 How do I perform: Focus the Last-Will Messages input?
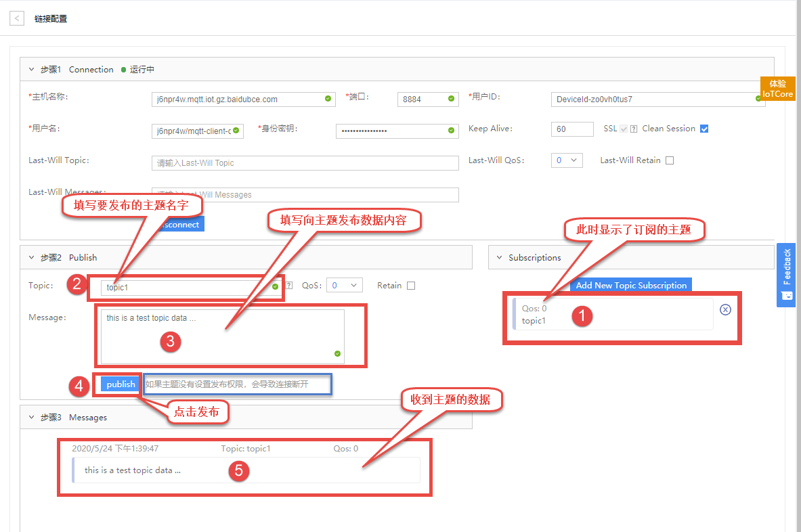pos(305,194)
